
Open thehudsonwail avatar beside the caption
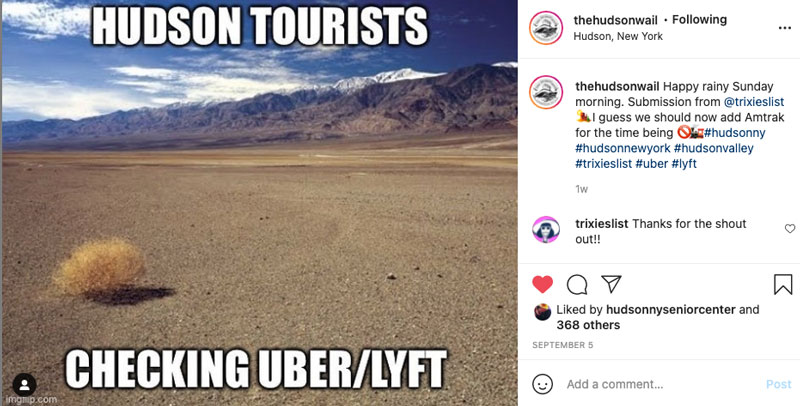pos(546,92)
